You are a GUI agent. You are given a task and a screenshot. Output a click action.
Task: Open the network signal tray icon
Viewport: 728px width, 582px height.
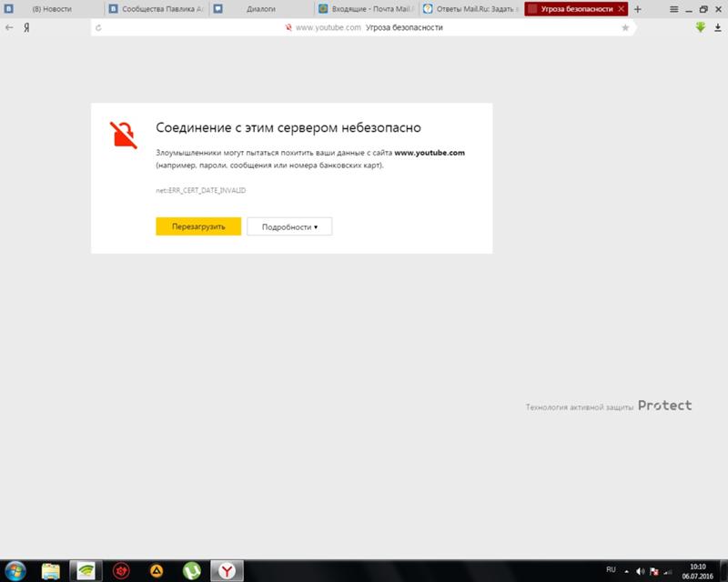coord(668,571)
